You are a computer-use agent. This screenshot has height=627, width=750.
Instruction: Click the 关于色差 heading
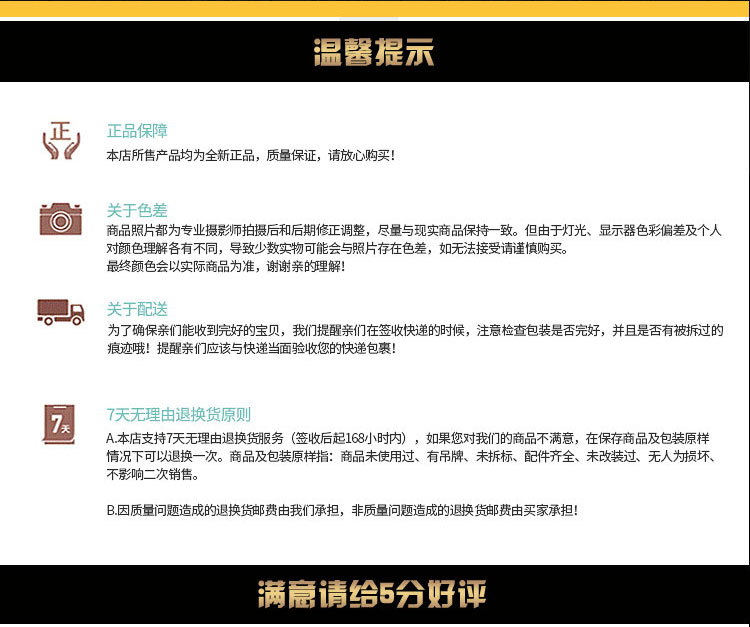tap(137, 210)
